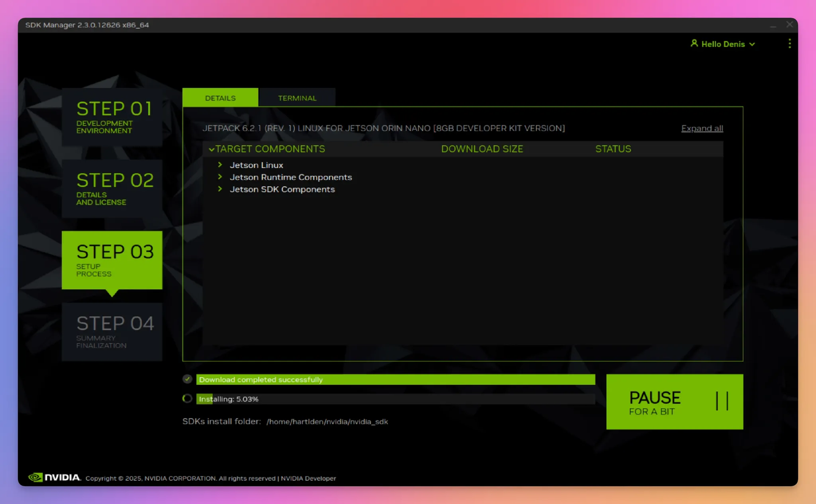Click the installing status circle indicator
816x504 pixels.
coord(187,399)
